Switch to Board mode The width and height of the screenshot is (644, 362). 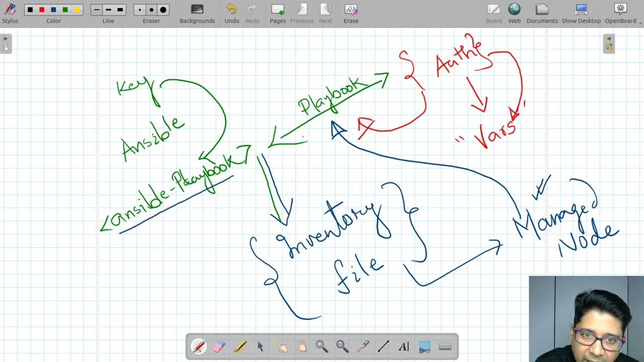[494, 14]
